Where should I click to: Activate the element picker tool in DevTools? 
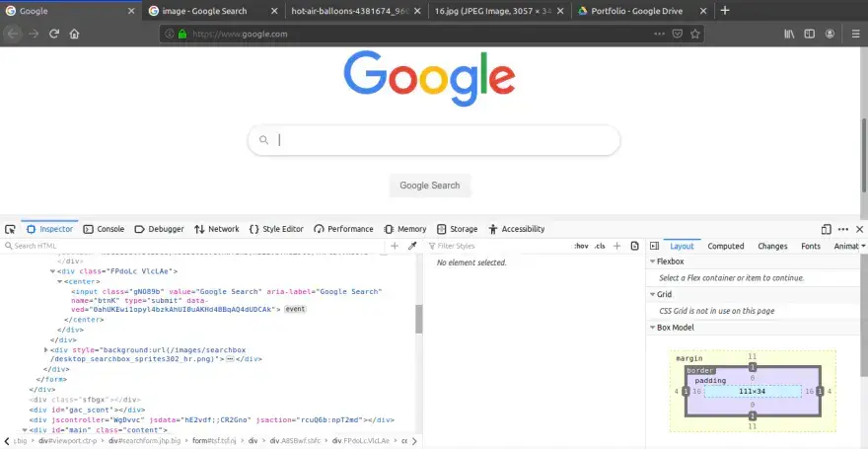9,229
